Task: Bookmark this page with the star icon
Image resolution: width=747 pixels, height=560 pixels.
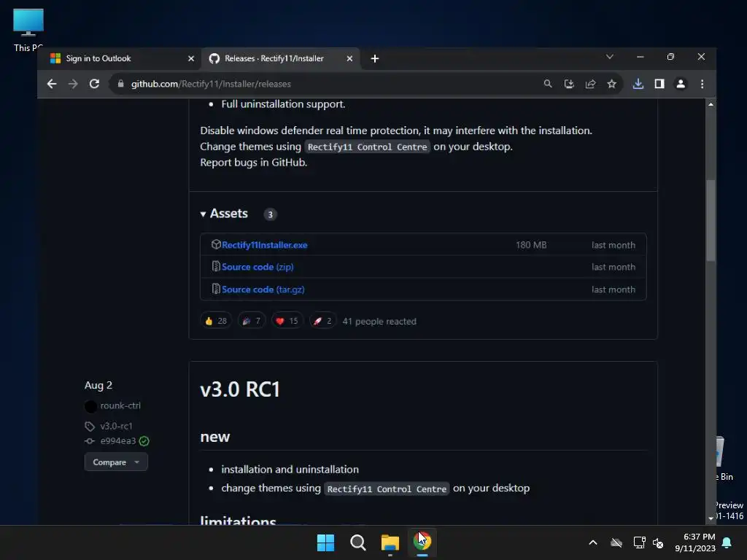Action: click(x=612, y=84)
